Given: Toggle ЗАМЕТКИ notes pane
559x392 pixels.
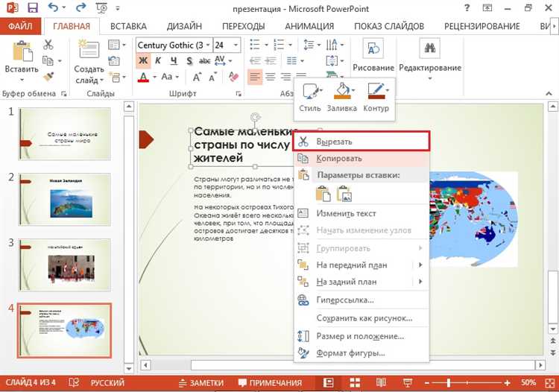Looking at the screenshot, I should pos(201,382).
